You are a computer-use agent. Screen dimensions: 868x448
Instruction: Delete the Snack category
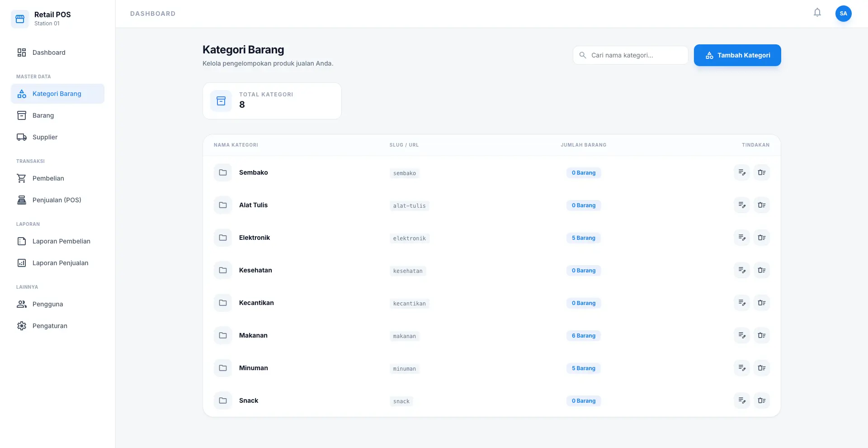point(761,400)
